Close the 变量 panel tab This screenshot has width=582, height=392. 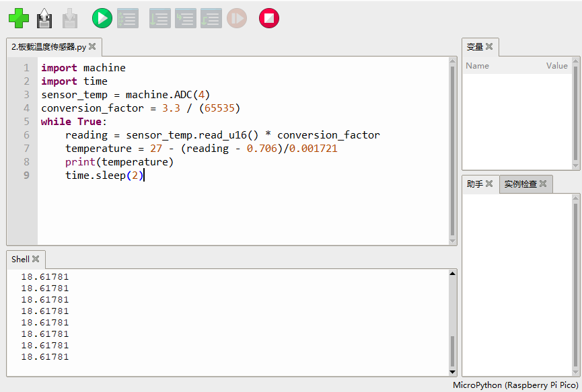(x=489, y=47)
